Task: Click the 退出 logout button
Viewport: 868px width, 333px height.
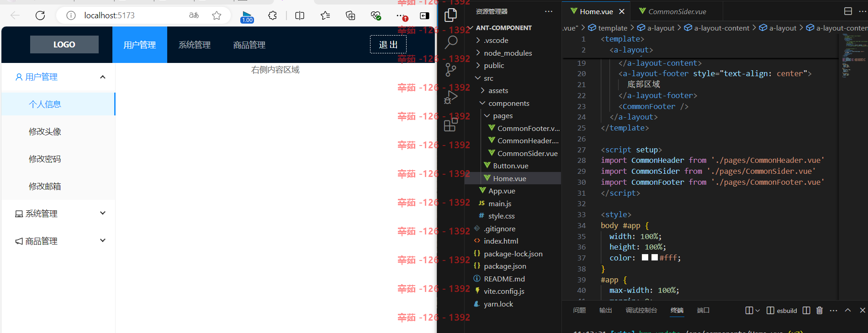Action: [x=388, y=44]
